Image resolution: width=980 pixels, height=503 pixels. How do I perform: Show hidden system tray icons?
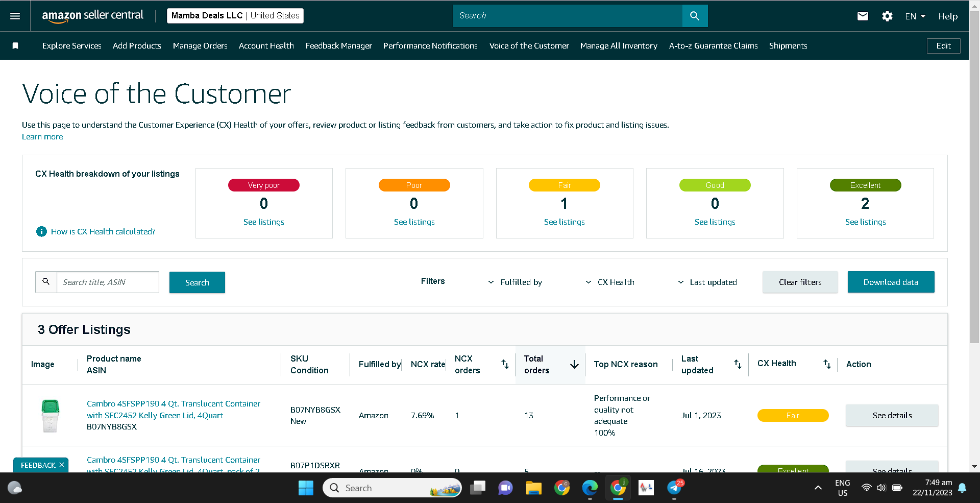[x=818, y=488]
